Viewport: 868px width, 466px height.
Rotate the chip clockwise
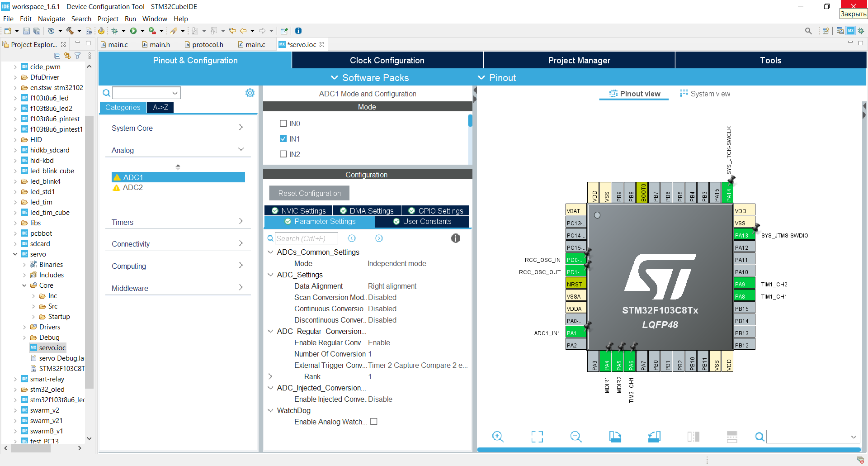(615, 437)
